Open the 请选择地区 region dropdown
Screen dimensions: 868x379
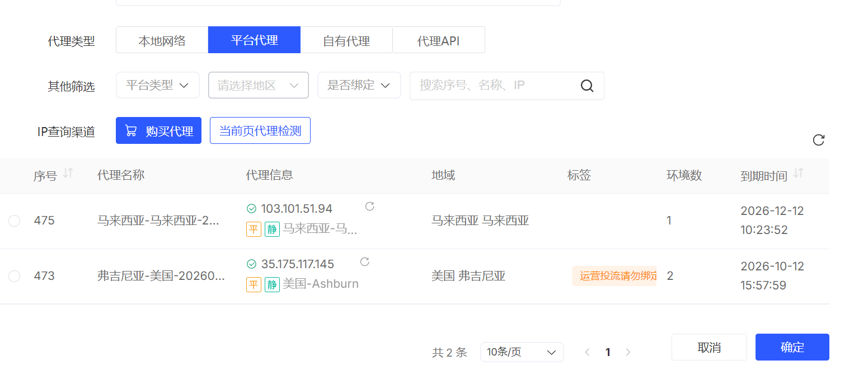(x=259, y=85)
